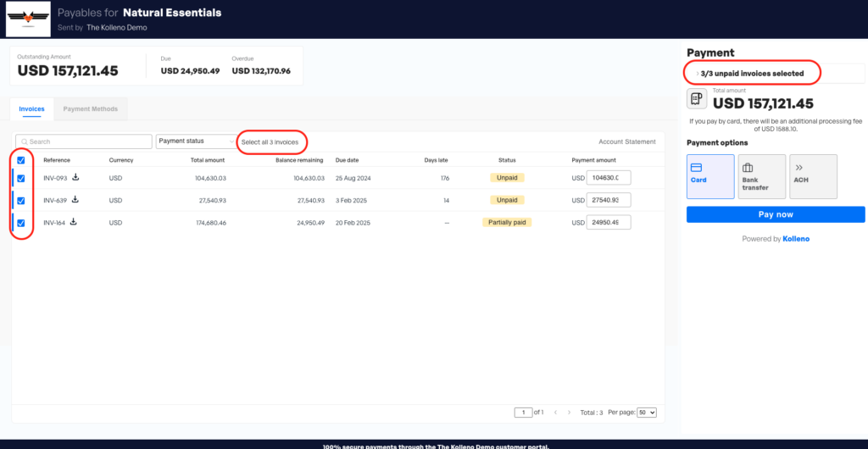
Task: Select Card payment option
Action: (x=710, y=176)
